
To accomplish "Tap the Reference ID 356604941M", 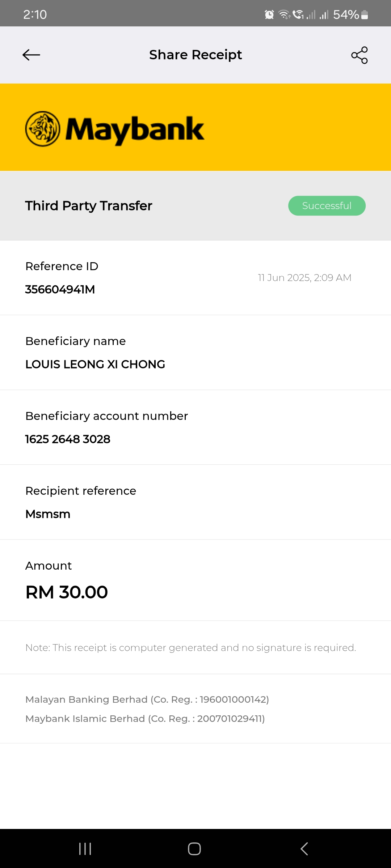I will (60, 289).
